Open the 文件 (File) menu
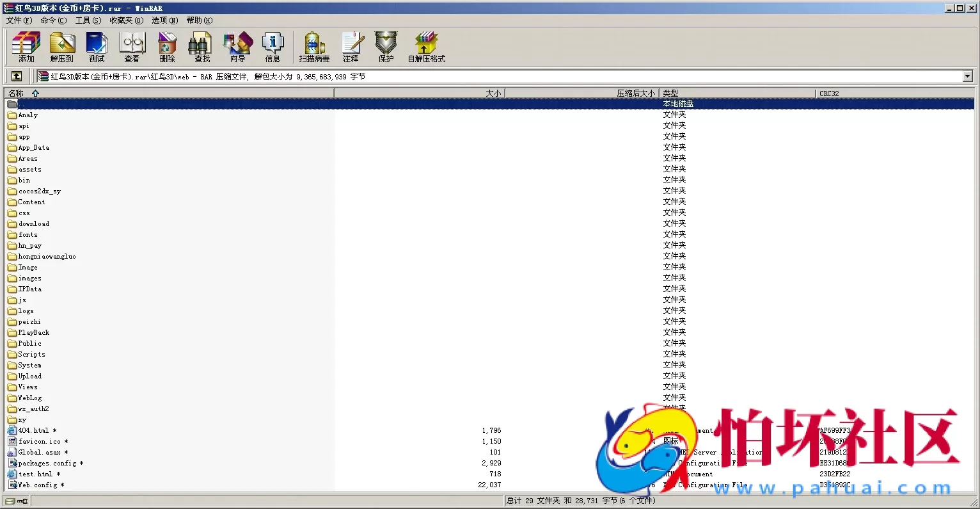The width and height of the screenshot is (980, 509). 19,20
